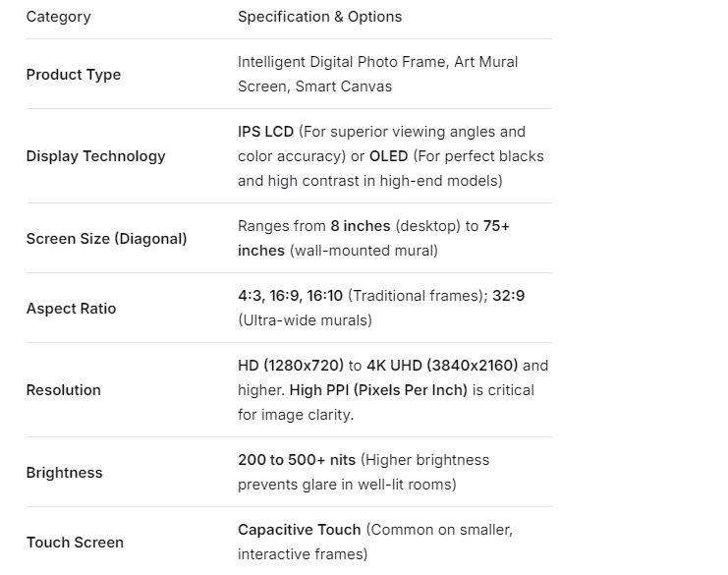Screen dimensions: 728x575
Task: Click the bold 8 inches text
Action: click(361, 226)
